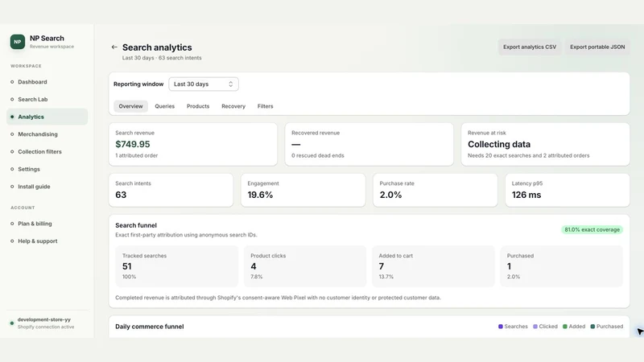
Task: Click the Purchased legend color swatch
Action: [592, 327]
